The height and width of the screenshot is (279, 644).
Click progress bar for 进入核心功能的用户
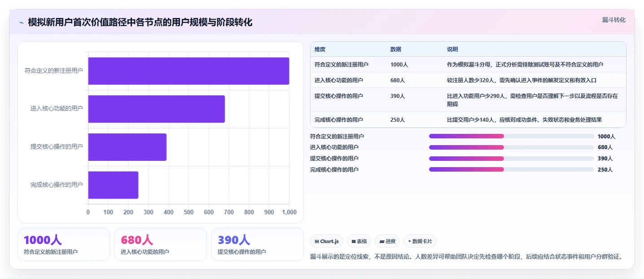point(512,147)
